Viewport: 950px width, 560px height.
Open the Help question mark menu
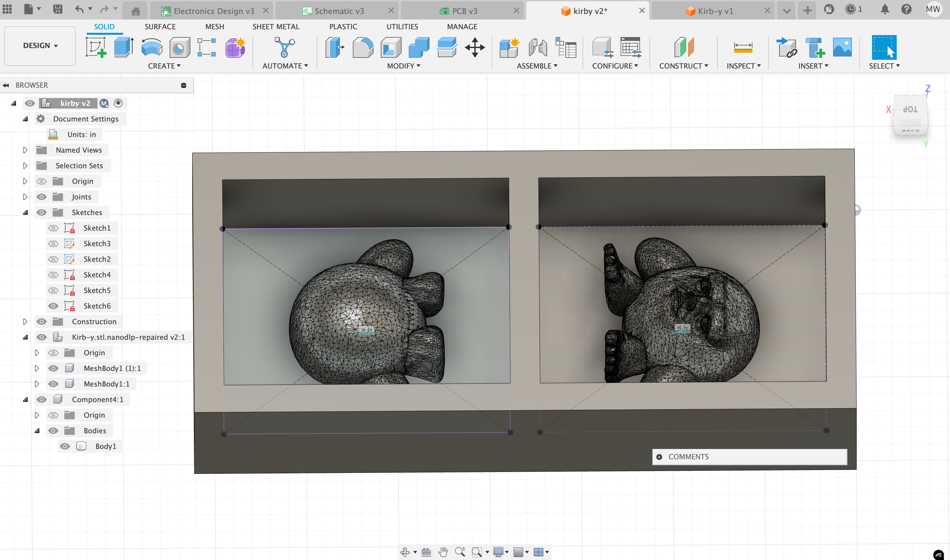(x=906, y=9)
